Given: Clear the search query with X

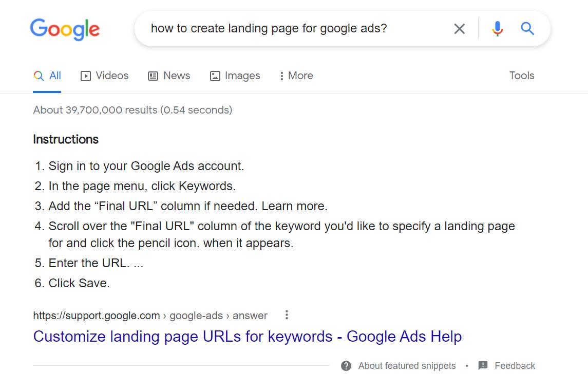Looking at the screenshot, I should [x=460, y=29].
